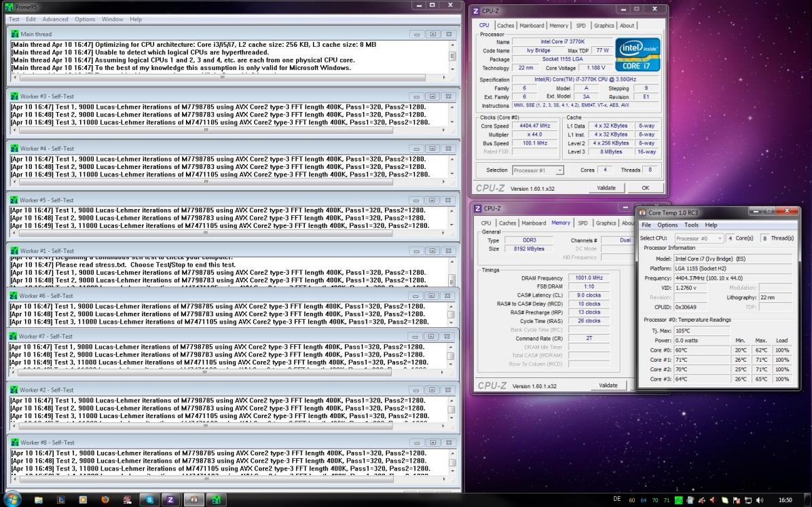812x507 pixels.
Task: Click the Intel Core i7 logo in CPU-Z
Action: (637, 54)
